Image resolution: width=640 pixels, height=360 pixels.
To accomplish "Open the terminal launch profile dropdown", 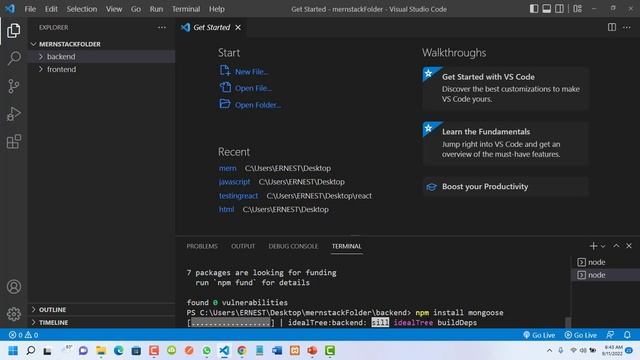I will (603, 246).
